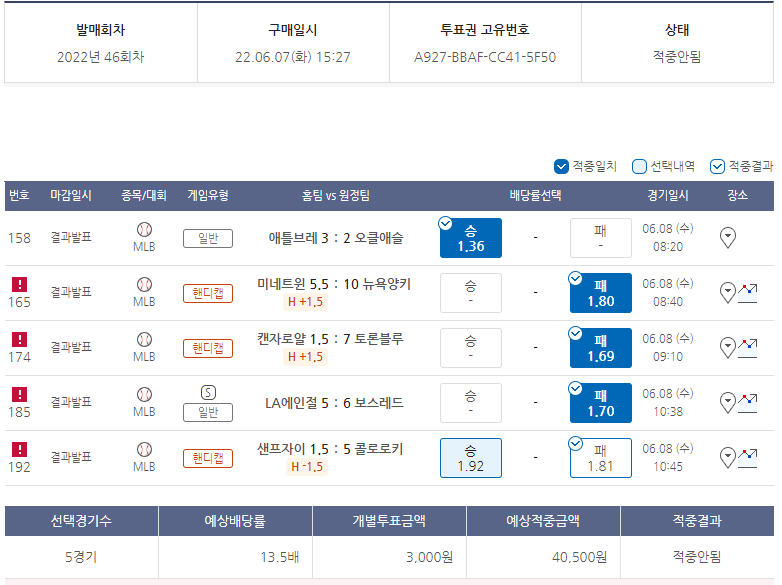This screenshot has height=585, width=782.
Task: Open odds trend chart for game 165
Action: tap(748, 293)
